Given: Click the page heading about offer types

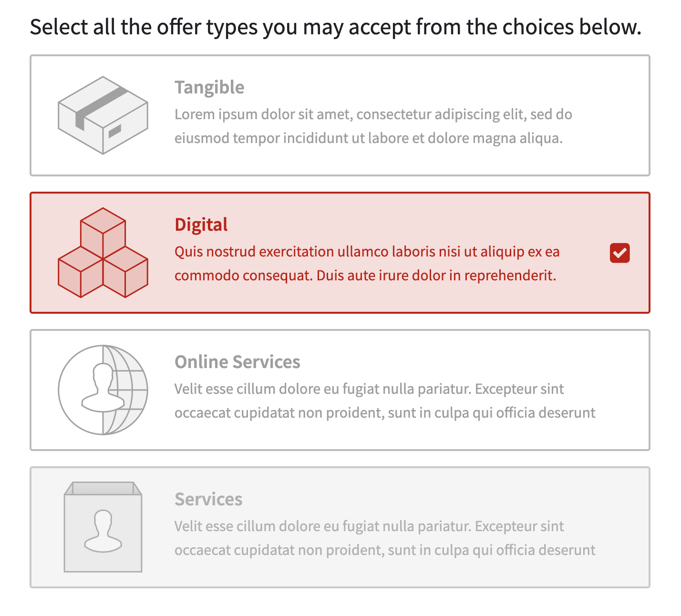Looking at the screenshot, I should pyautogui.click(x=336, y=27).
